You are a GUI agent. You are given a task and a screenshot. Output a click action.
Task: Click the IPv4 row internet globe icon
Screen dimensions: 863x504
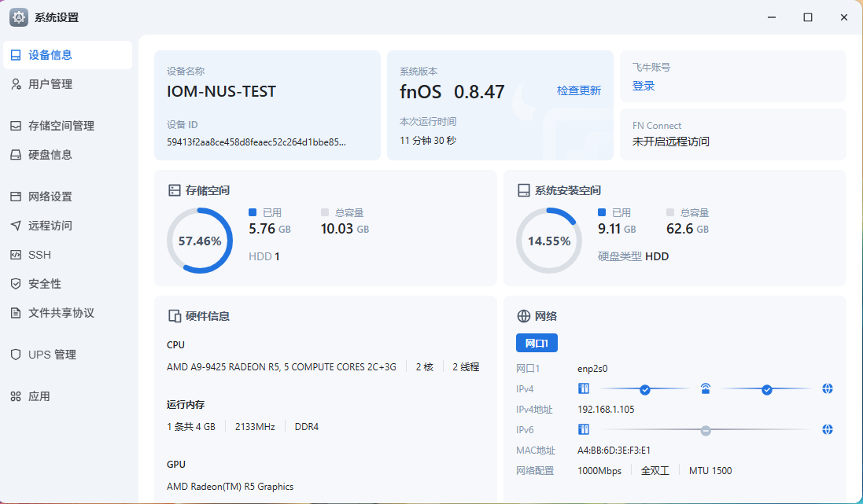828,389
